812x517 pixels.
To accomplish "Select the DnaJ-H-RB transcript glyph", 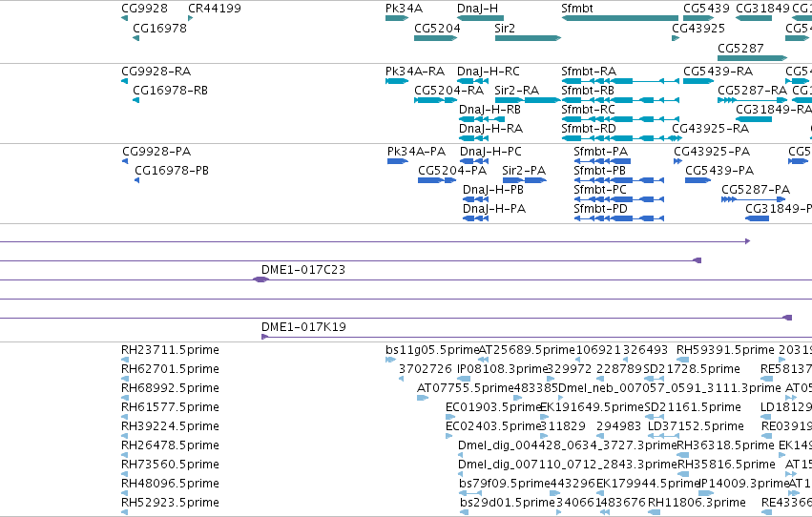I will (482, 119).
